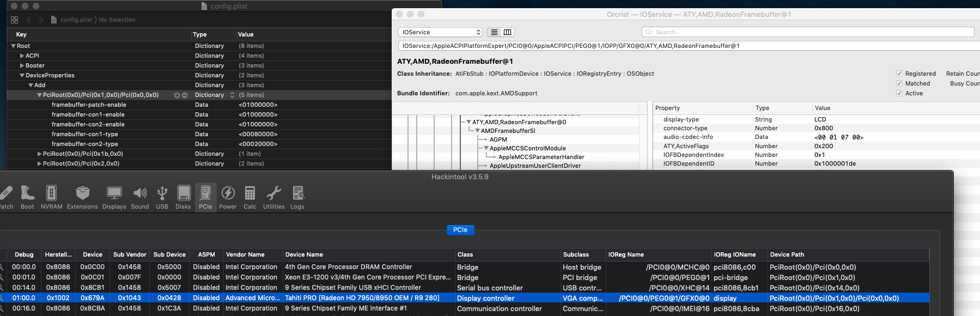
Task: Open the Logs section in Hackintool
Action: (297, 197)
